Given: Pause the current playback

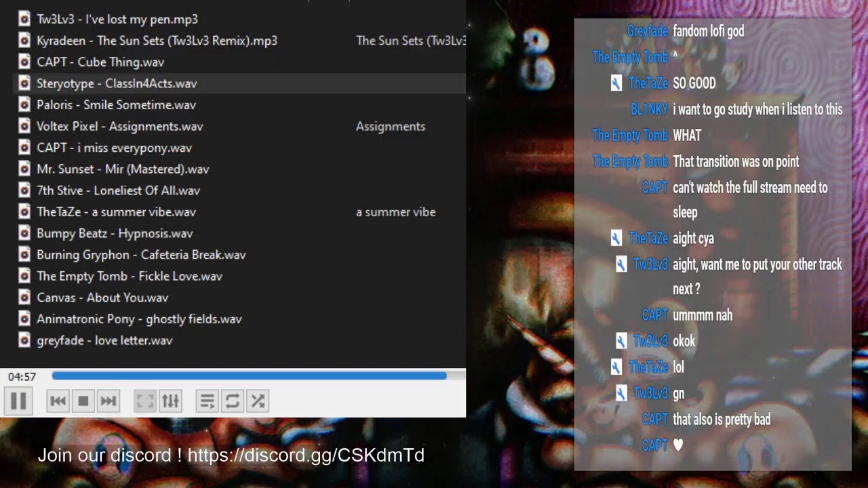Looking at the screenshot, I should tap(18, 401).
